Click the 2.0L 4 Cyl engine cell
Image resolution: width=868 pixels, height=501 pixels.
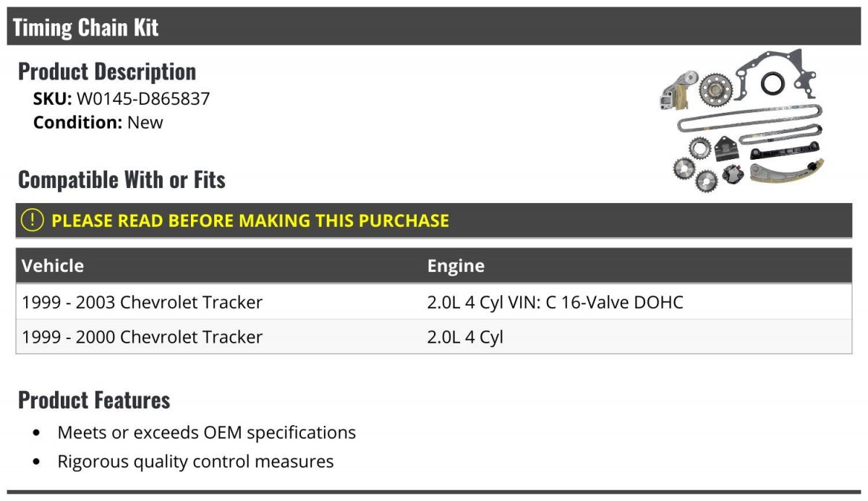(x=465, y=337)
